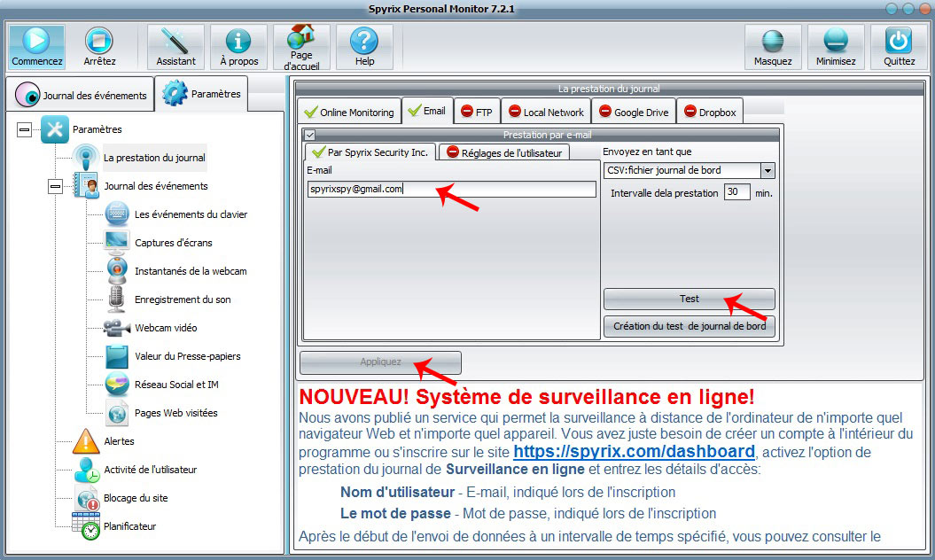This screenshot has height=560, width=935.
Task: Open Google Drive delivery tab
Action: [x=634, y=112]
